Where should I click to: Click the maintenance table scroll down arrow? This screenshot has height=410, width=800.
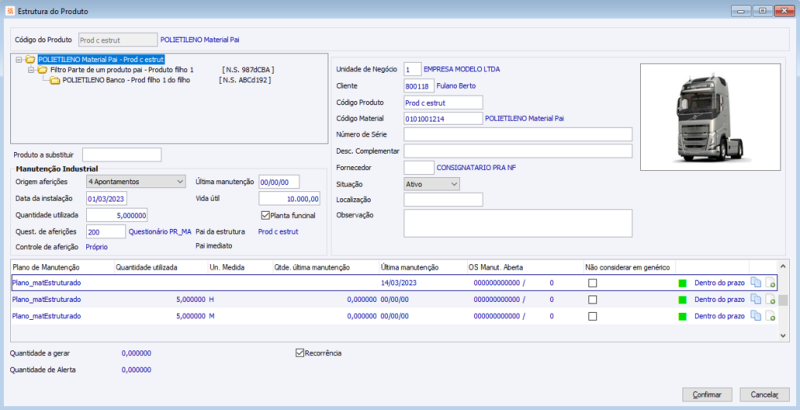tap(783, 336)
